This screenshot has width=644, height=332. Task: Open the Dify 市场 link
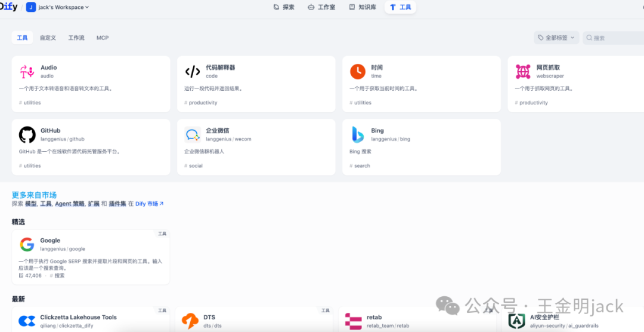[150, 204]
